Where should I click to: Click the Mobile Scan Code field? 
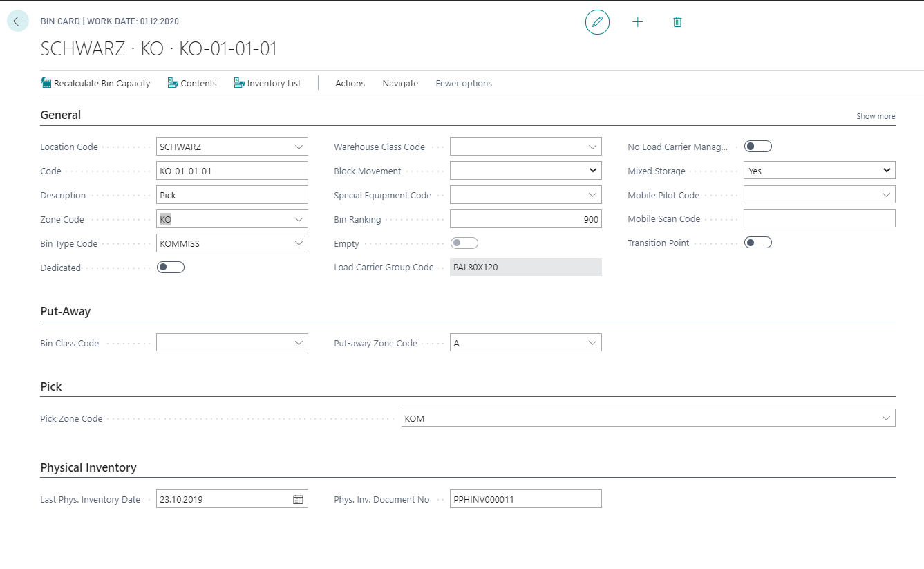(820, 218)
